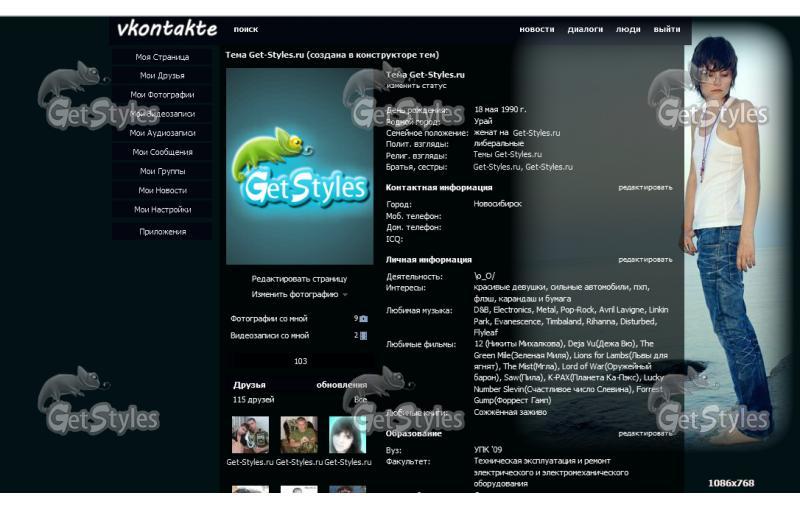This screenshot has width=800, height=509.
Task: Click the birthday 18 мая 1990 г.
Action: [500, 109]
